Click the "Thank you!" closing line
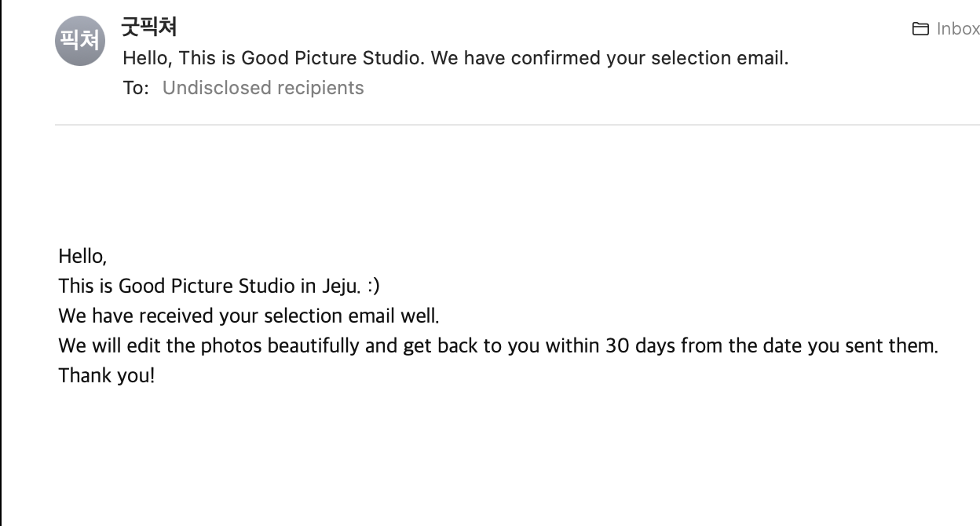The width and height of the screenshot is (980, 526). [x=107, y=375]
